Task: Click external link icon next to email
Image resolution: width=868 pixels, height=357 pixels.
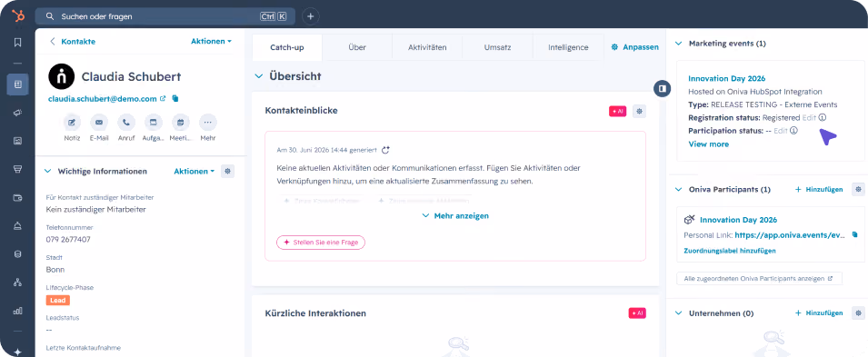Action: coord(163,98)
